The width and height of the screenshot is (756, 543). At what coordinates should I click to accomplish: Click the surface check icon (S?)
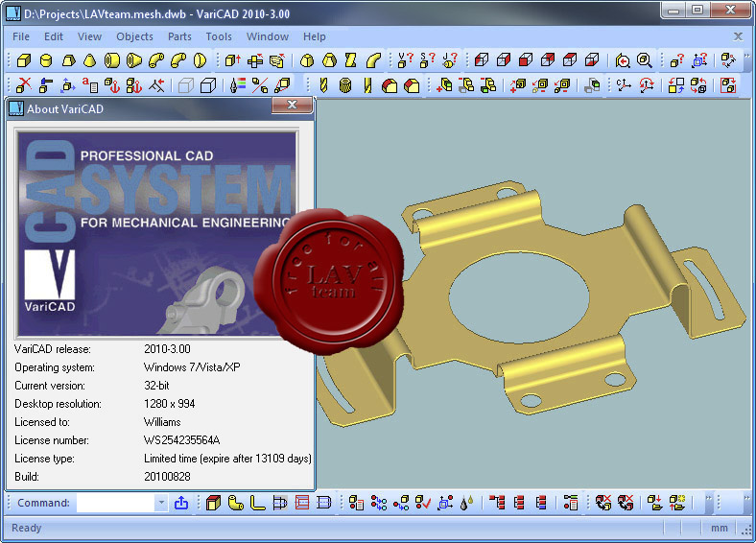427,60
